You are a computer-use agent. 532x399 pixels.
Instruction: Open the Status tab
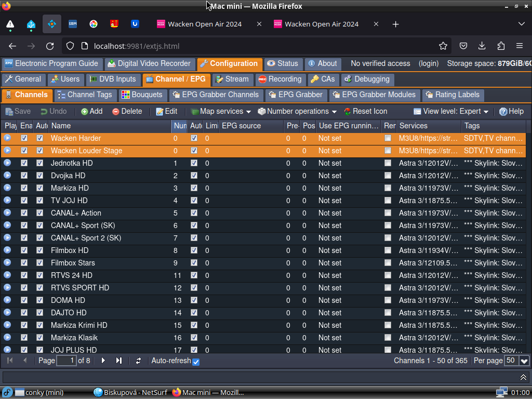(283, 63)
